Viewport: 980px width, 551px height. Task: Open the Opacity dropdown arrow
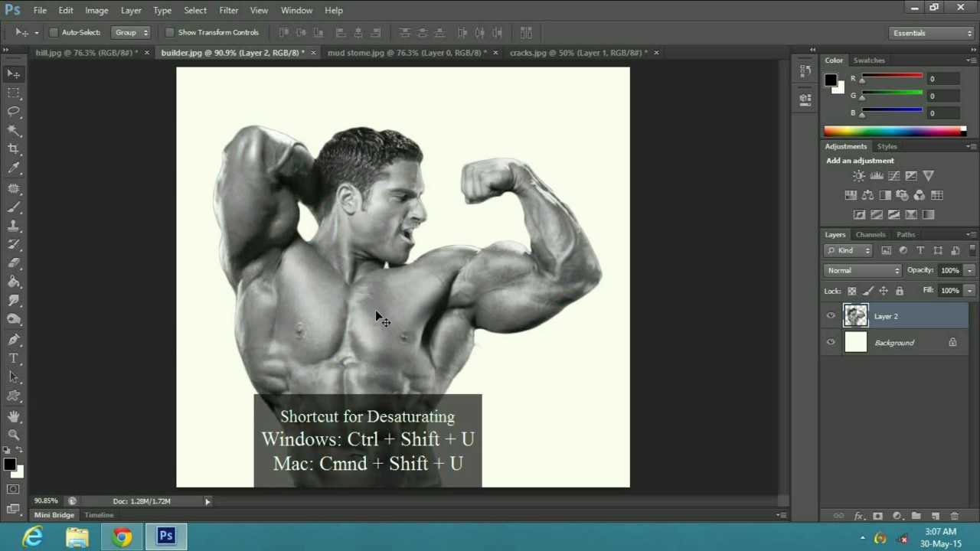click(x=969, y=269)
